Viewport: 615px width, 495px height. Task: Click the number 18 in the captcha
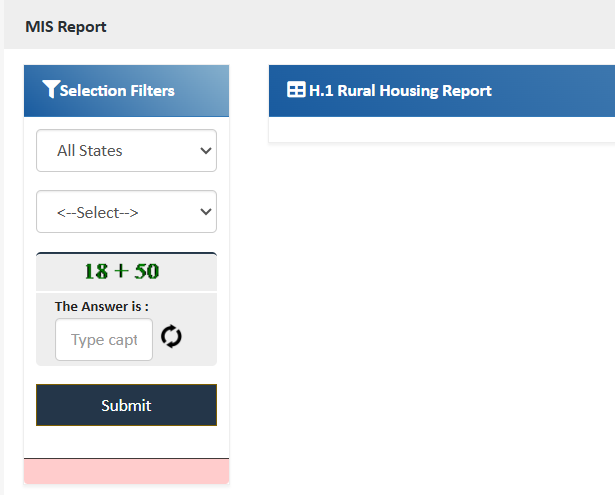[96, 271]
